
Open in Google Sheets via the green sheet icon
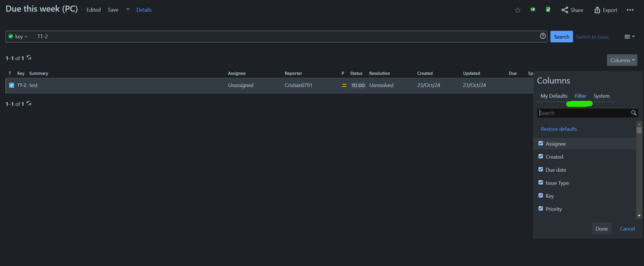click(x=548, y=10)
